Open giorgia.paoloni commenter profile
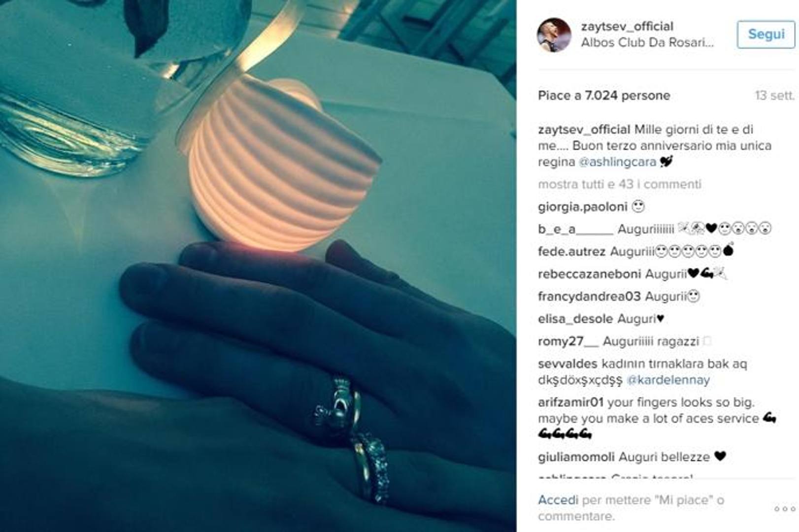 [x=582, y=207]
